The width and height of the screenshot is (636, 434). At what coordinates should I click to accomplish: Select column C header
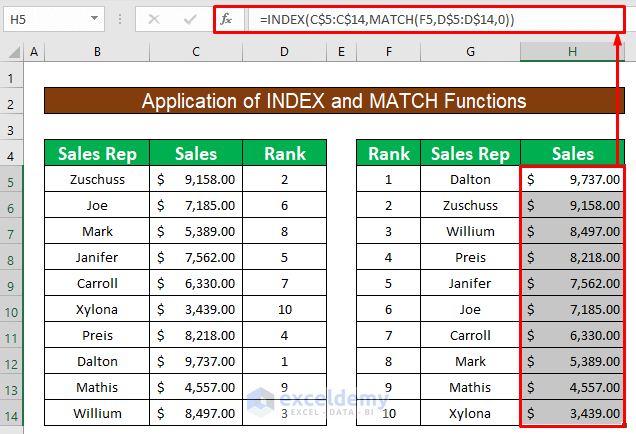tap(196, 52)
